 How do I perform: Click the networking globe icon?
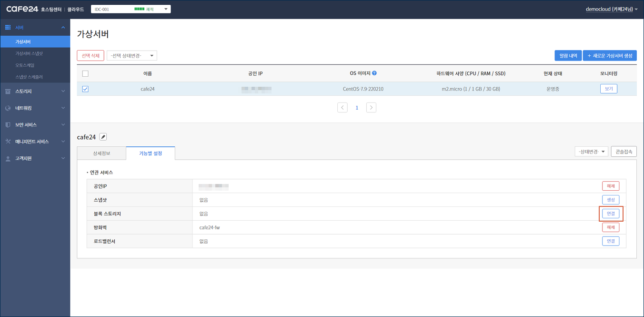click(x=8, y=108)
